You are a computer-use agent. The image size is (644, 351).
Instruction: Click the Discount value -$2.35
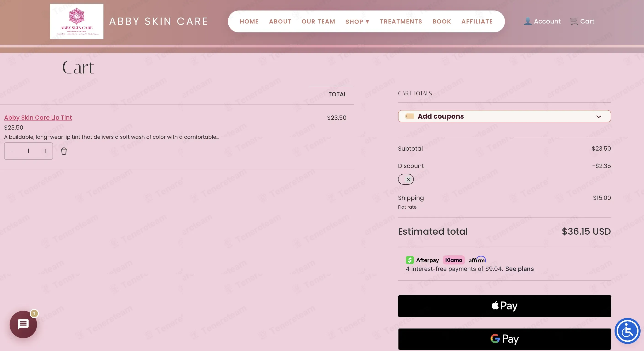601,166
